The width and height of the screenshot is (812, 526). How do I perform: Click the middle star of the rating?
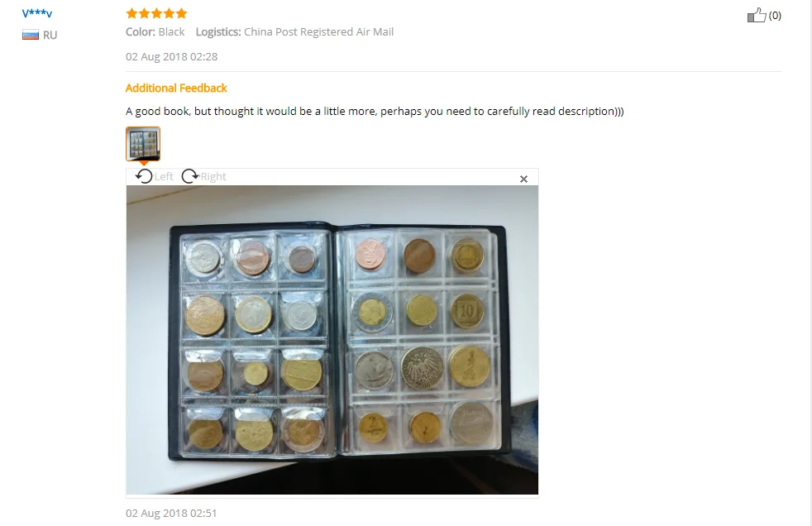(156, 13)
